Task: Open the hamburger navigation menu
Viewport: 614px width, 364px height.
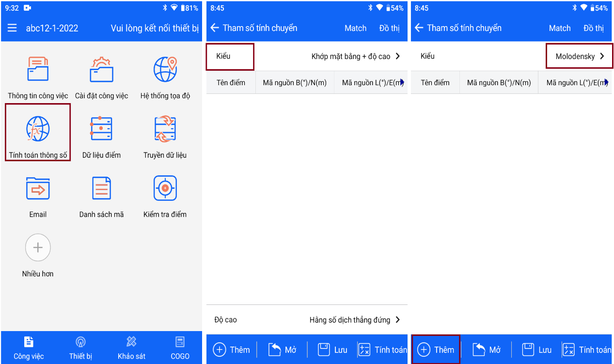Action: (x=12, y=28)
